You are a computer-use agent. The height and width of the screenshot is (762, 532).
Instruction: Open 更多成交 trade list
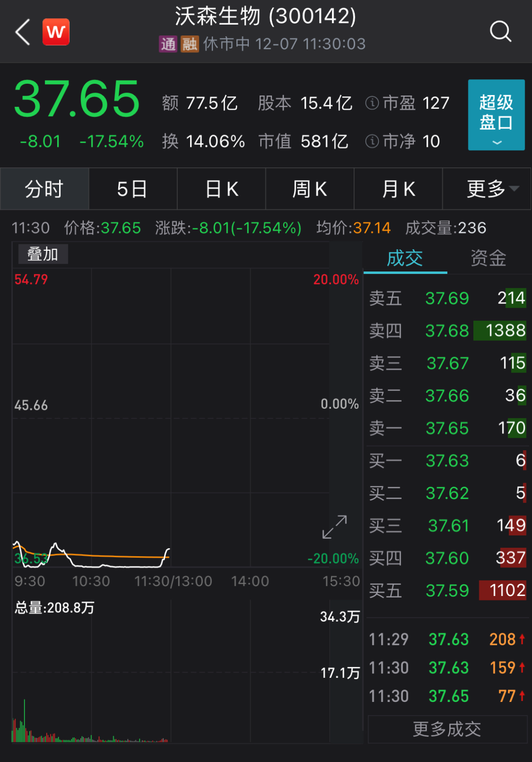(447, 729)
